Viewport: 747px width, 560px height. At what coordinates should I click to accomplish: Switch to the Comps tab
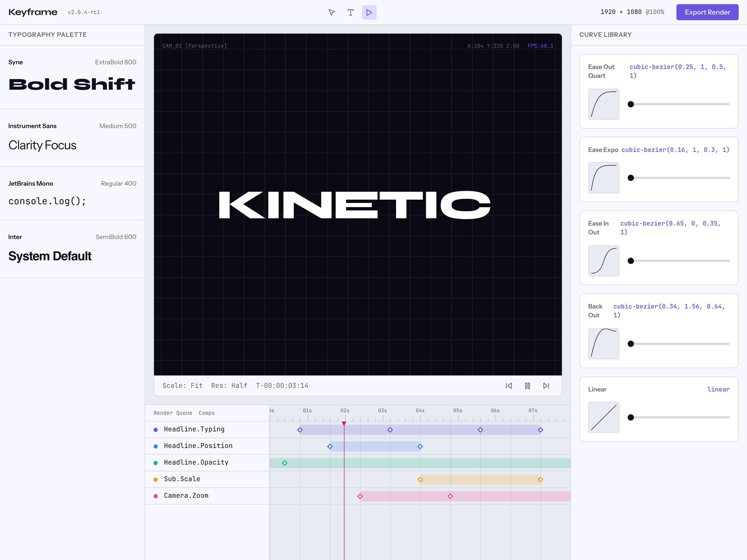[207, 413]
